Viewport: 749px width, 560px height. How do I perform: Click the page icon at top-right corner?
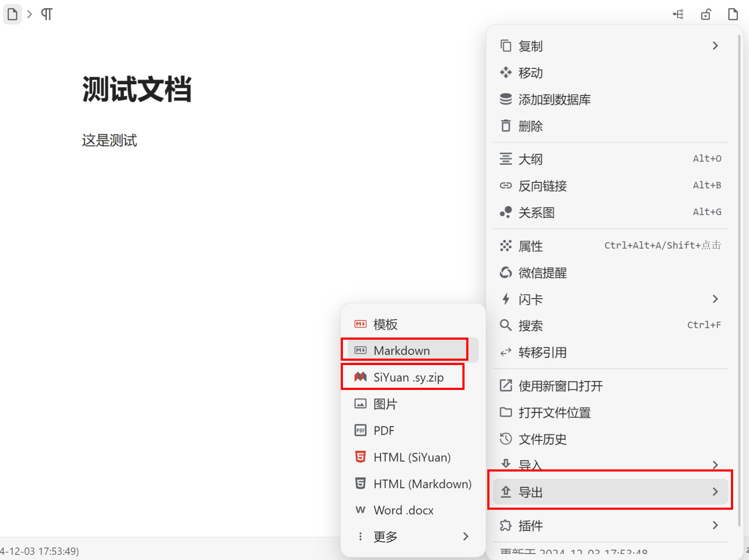[733, 14]
